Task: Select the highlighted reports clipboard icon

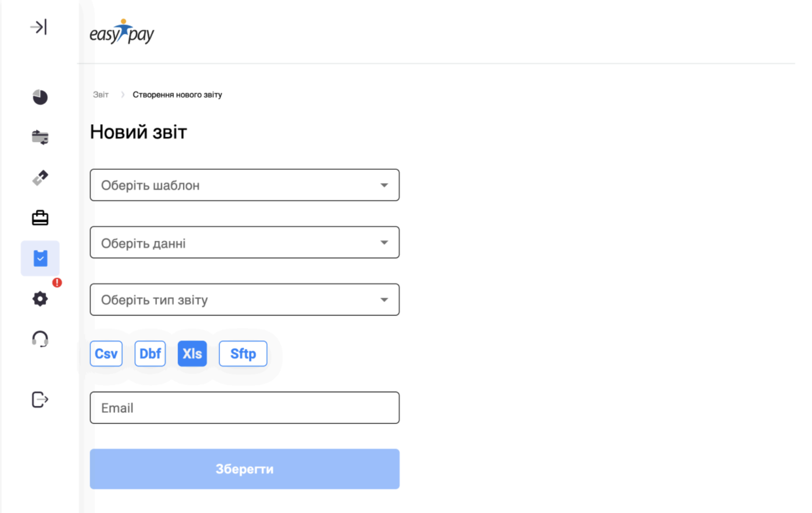Action: [40, 259]
